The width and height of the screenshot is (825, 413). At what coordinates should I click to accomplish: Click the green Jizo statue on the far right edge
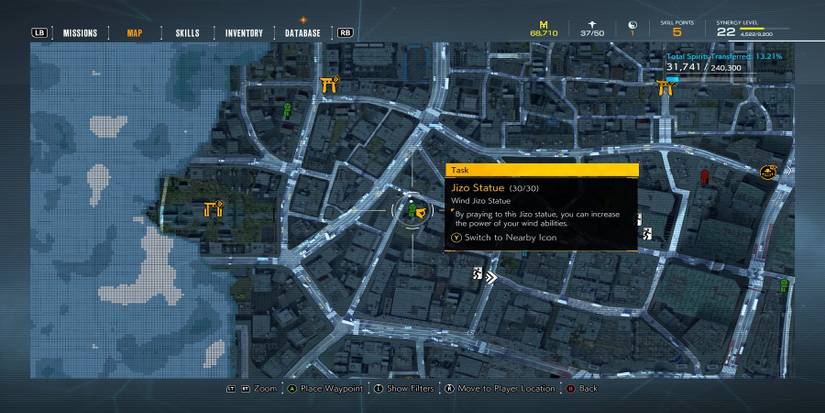coord(784,286)
